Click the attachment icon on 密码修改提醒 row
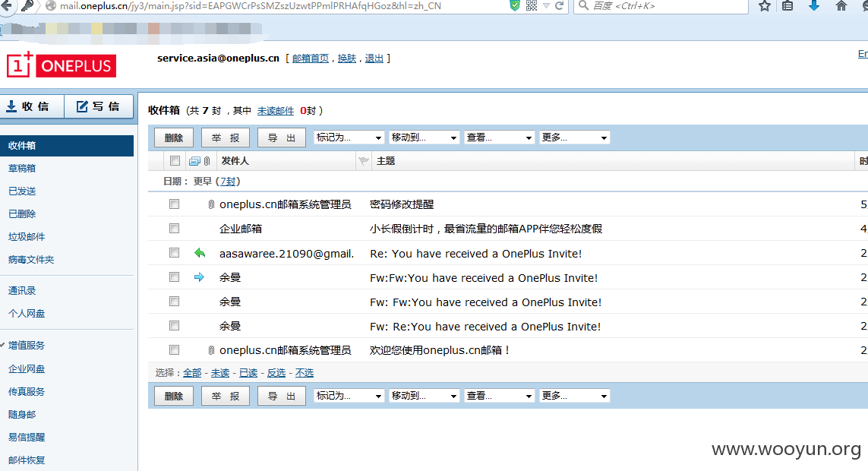The width and height of the screenshot is (868, 471). coord(211,205)
